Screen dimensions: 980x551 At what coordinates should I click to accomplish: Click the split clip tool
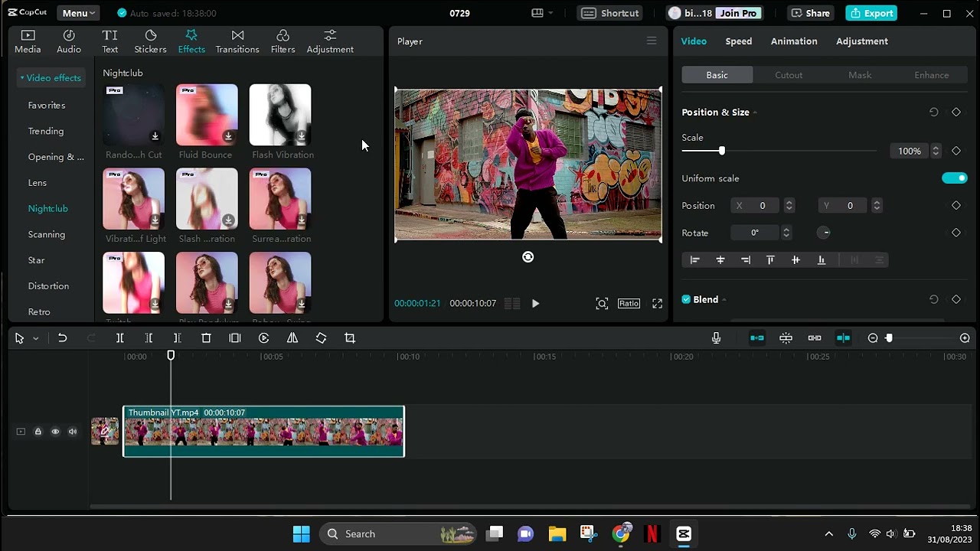tap(120, 338)
